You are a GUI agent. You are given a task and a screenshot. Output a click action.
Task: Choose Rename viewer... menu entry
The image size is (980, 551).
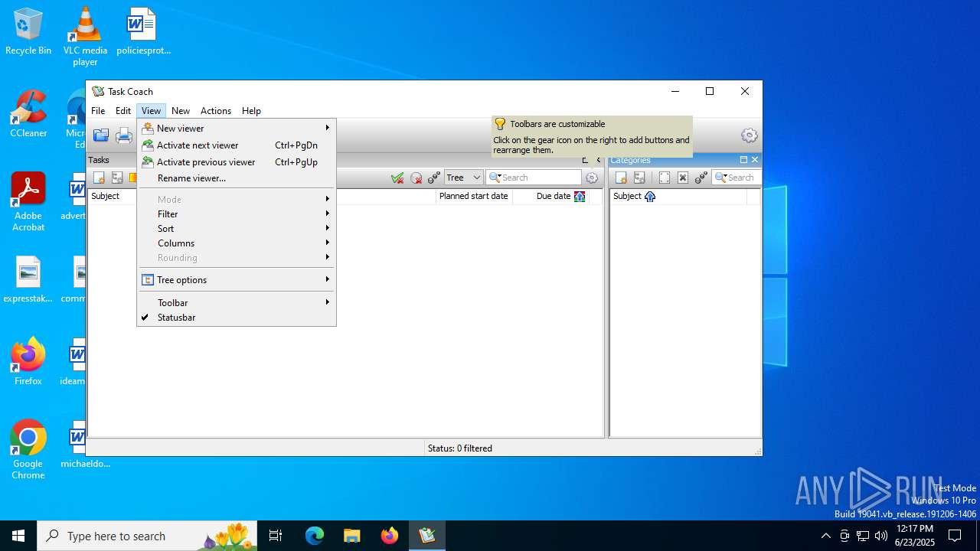pyautogui.click(x=237, y=178)
